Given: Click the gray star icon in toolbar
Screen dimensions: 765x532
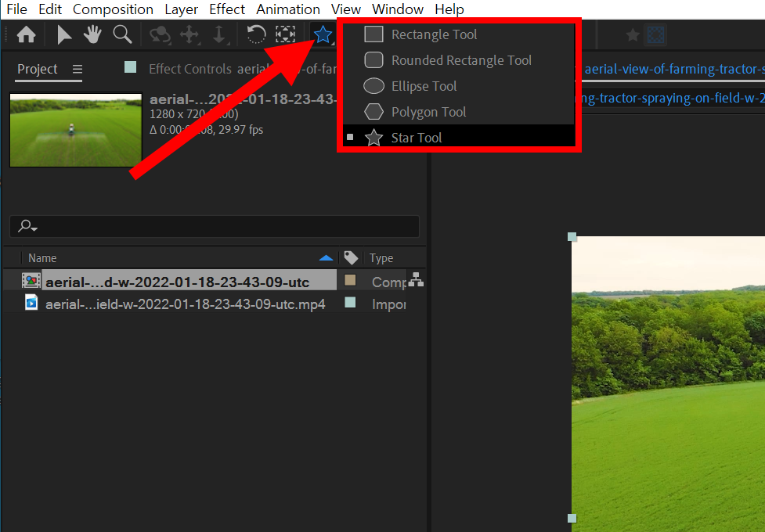Looking at the screenshot, I should pyautogui.click(x=633, y=34).
